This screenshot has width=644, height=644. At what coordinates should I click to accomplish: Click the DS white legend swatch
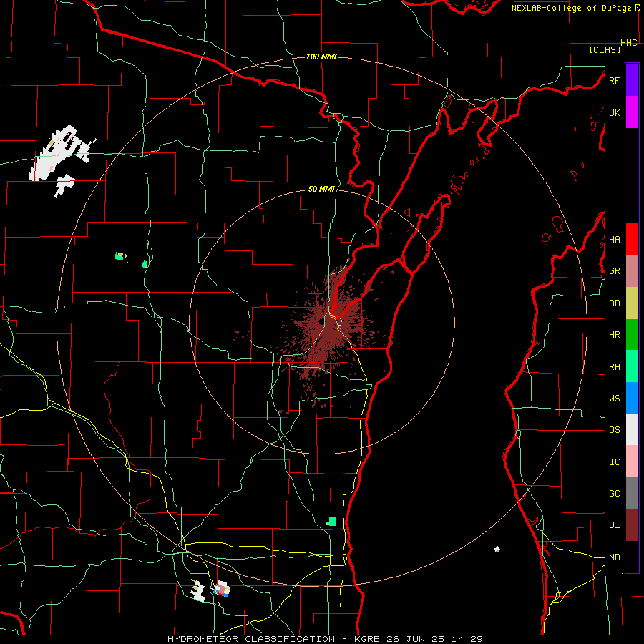coord(632,429)
